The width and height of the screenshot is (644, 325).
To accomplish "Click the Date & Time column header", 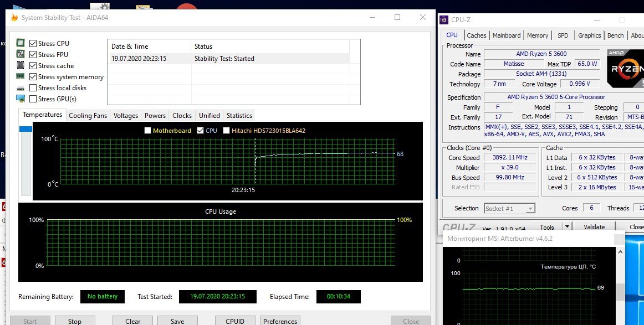I will coord(149,47).
